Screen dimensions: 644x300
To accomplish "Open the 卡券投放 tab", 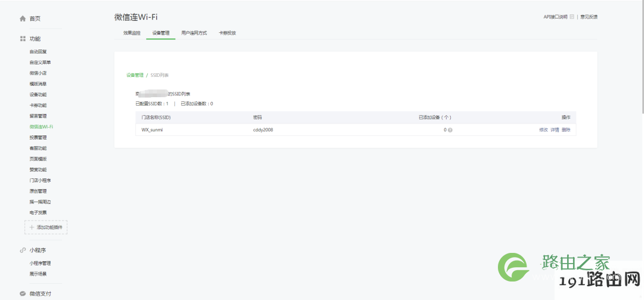I will pos(227,33).
